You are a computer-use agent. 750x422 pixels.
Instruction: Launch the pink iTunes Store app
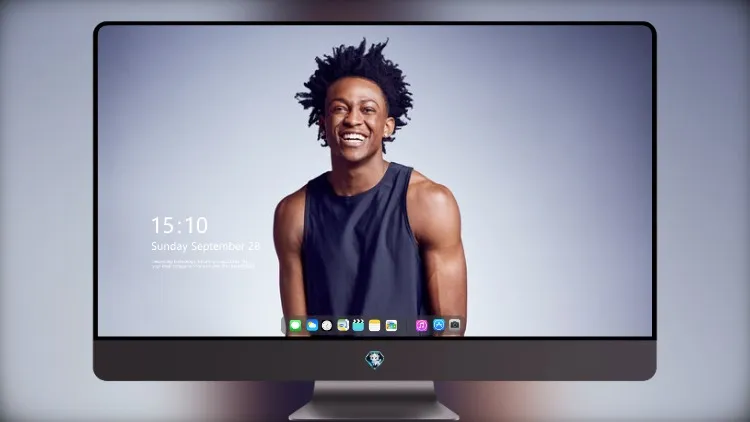tap(421, 325)
